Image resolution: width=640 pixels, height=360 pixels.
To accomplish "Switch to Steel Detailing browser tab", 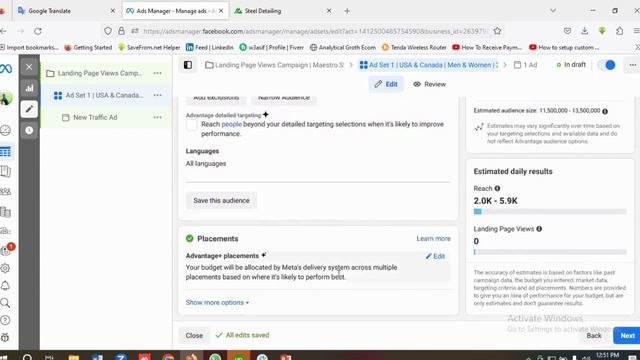I will [282, 11].
